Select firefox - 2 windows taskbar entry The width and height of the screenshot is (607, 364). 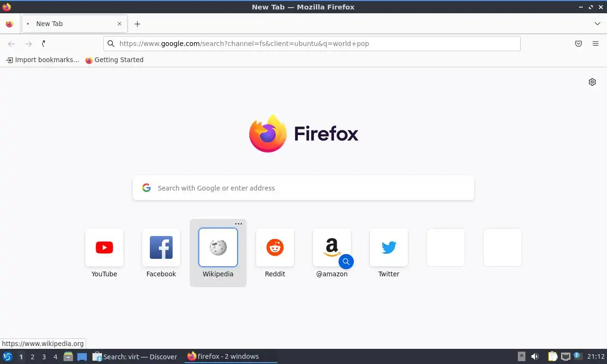click(x=230, y=356)
